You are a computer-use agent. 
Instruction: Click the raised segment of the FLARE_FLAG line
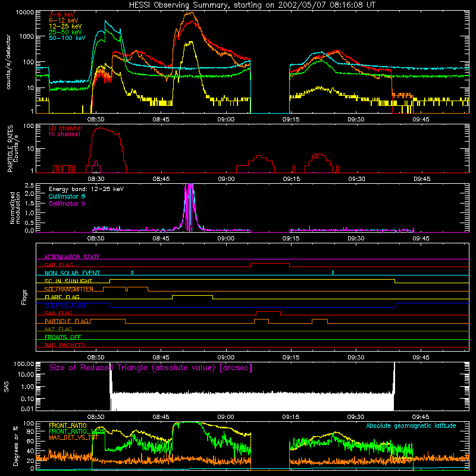[x=192, y=295]
